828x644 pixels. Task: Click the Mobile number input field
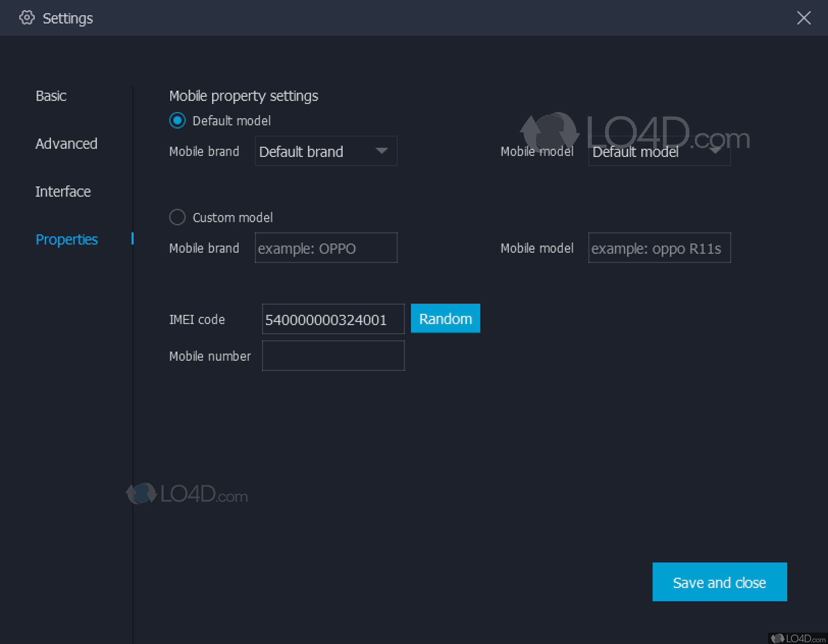point(333,355)
